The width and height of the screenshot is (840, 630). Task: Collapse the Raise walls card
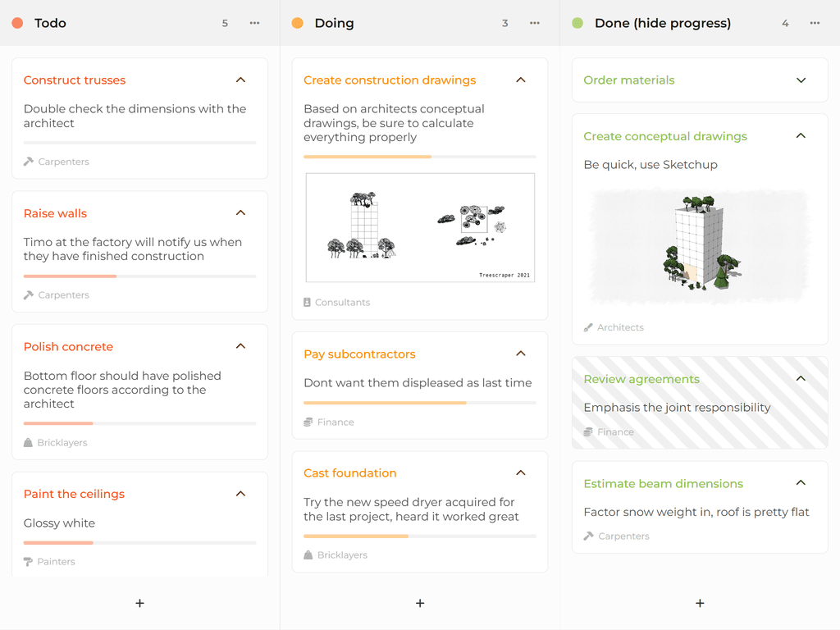click(x=240, y=212)
